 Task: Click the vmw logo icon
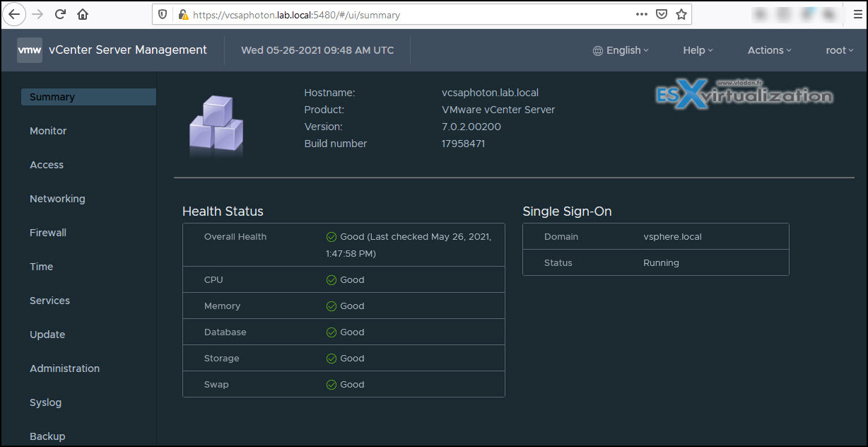coord(30,50)
